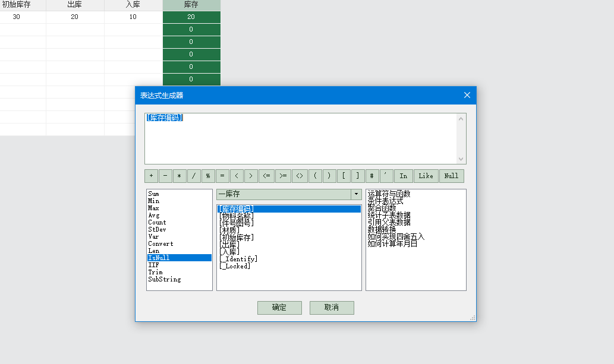Click the hash (#) symbol button

coord(372,176)
